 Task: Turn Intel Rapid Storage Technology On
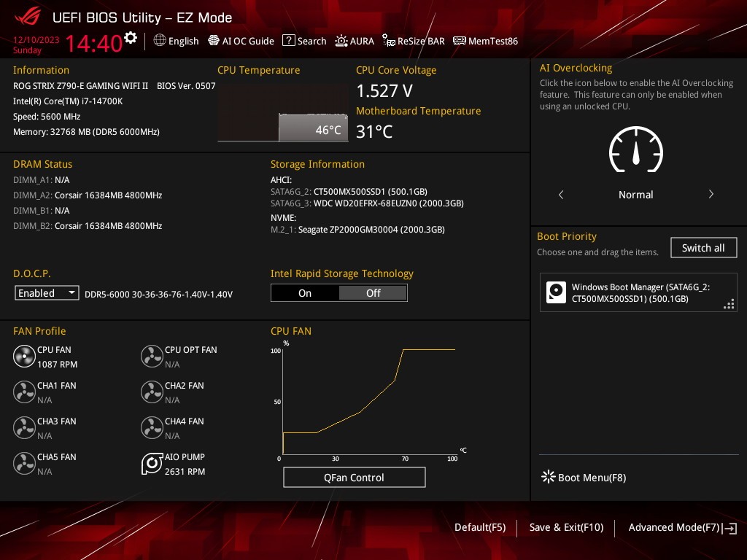(305, 293)
